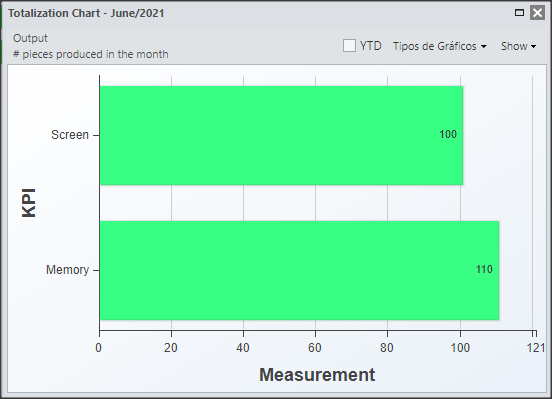Click the Memory axis label

point(67,270)
